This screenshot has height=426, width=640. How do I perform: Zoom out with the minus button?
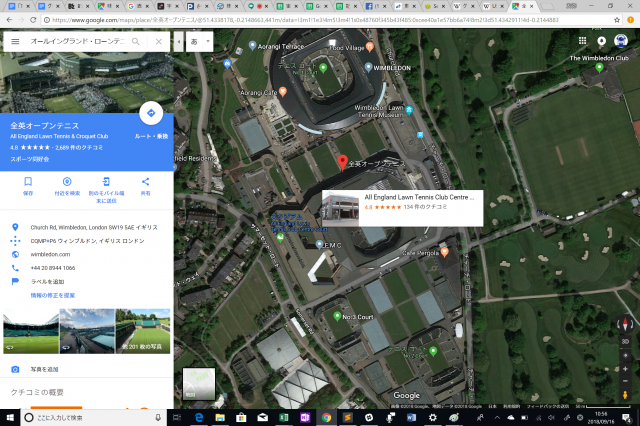tap(625, 381)
